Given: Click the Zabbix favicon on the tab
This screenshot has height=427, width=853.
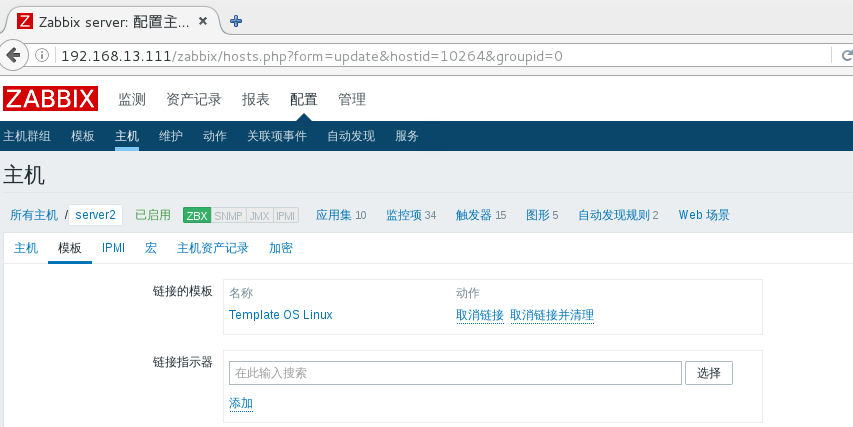Looking at the screenshot, I should point(24,21).
